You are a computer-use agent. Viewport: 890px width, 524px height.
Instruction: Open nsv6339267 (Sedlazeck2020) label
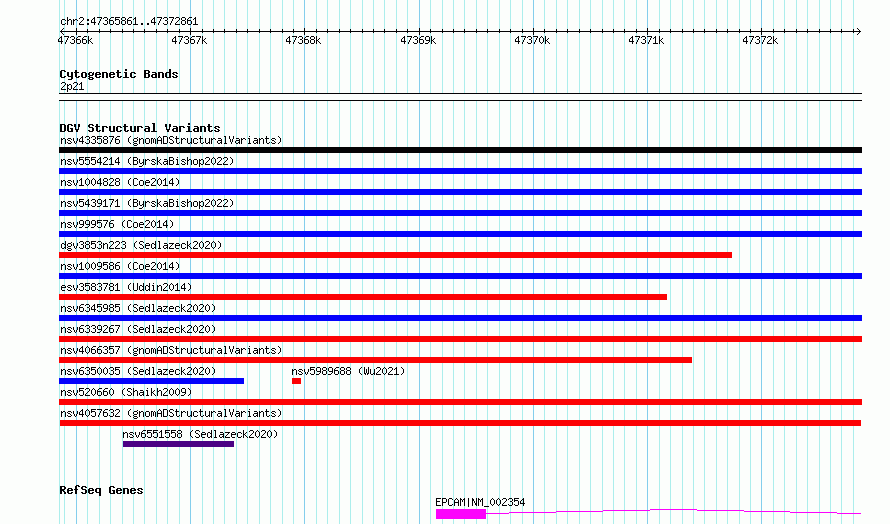[x=138, y=329]
